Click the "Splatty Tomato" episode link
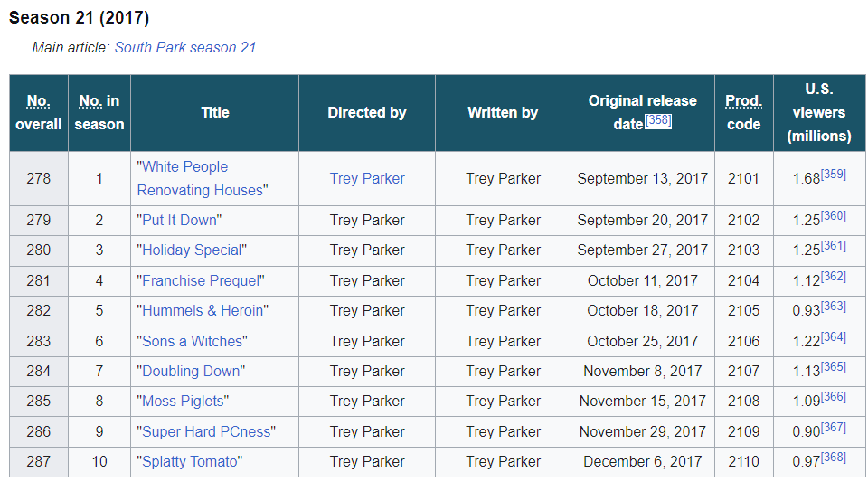868x482 pixels. 190,461
